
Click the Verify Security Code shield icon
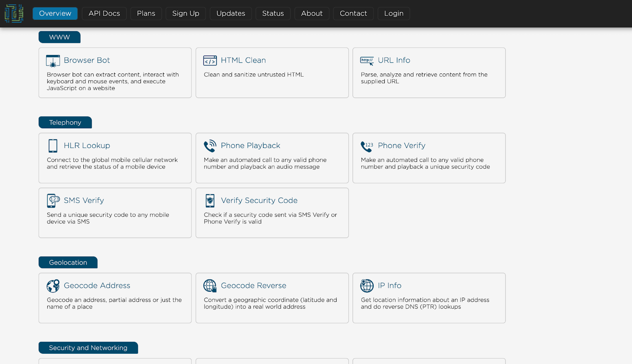(x=210, y=201)
